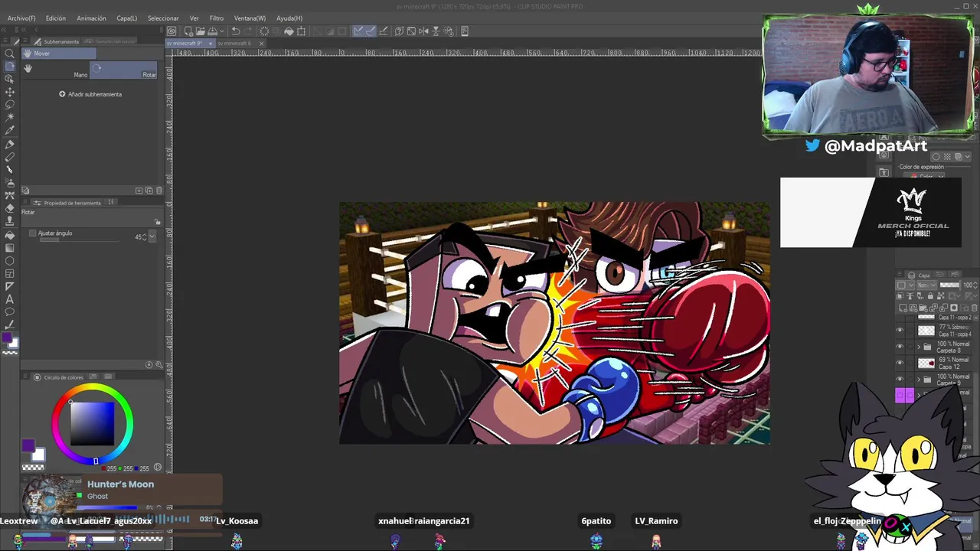
Task: Select the Operation object tool
Action: point(10,79)
